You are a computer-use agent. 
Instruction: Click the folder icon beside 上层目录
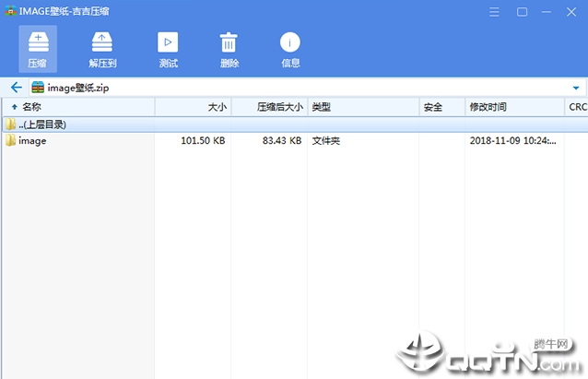coord(10,124)
